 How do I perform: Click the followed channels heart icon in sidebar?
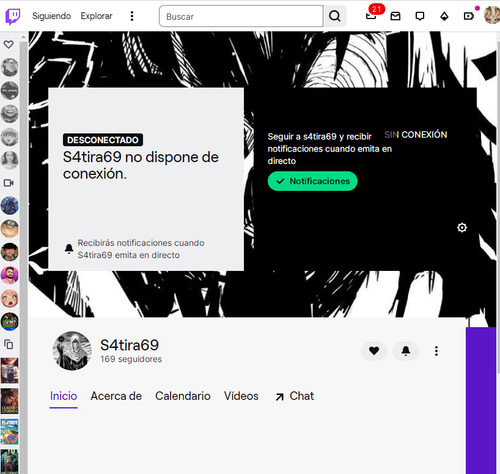tap(9, 44)
